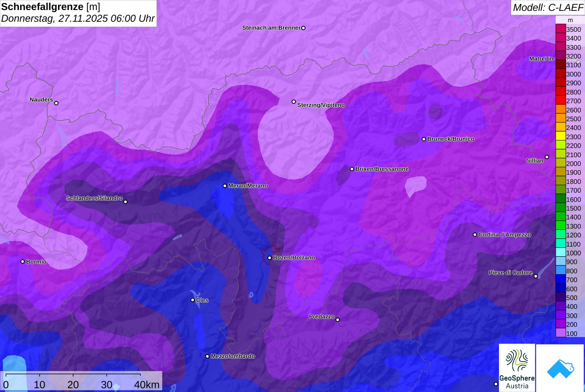The height and width of the screenshot is (392, 585).
Task: Click the 100 m violet legend swatch
Action: pos(560,333)
